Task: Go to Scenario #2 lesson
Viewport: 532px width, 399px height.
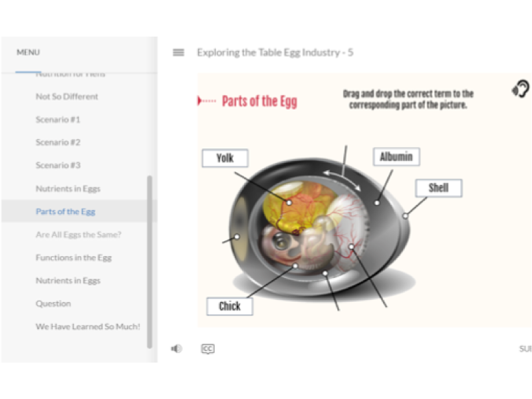Action: point(58,142)
